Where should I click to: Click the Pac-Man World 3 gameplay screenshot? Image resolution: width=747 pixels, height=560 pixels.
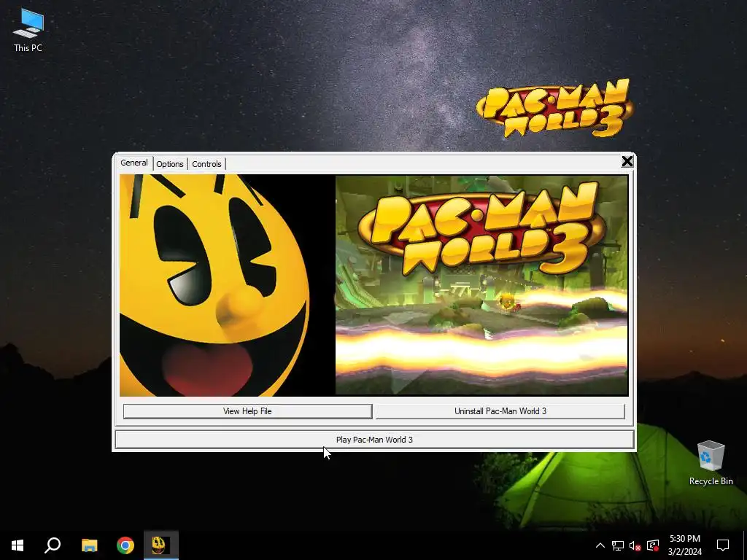click(481, 285)
